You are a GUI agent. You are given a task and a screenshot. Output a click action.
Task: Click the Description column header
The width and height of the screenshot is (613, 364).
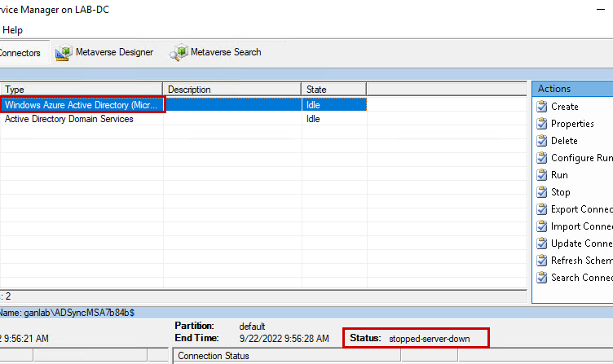[x=232, y=89]
